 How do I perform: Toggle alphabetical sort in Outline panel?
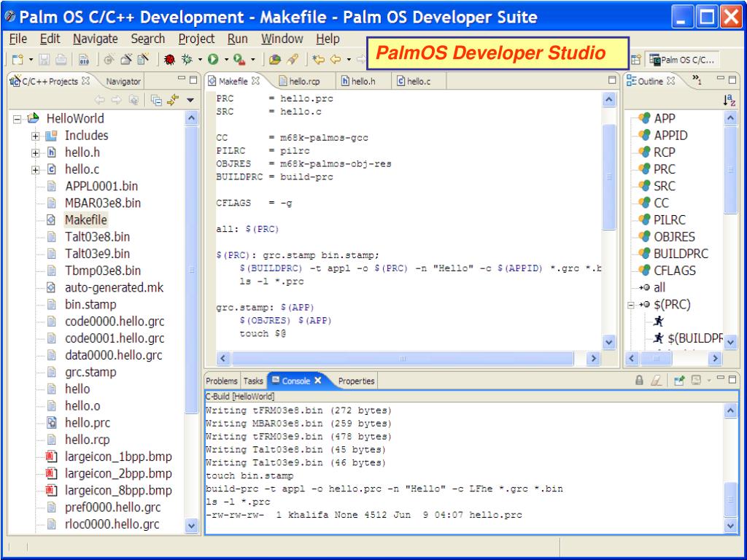(x=729, y=100)
